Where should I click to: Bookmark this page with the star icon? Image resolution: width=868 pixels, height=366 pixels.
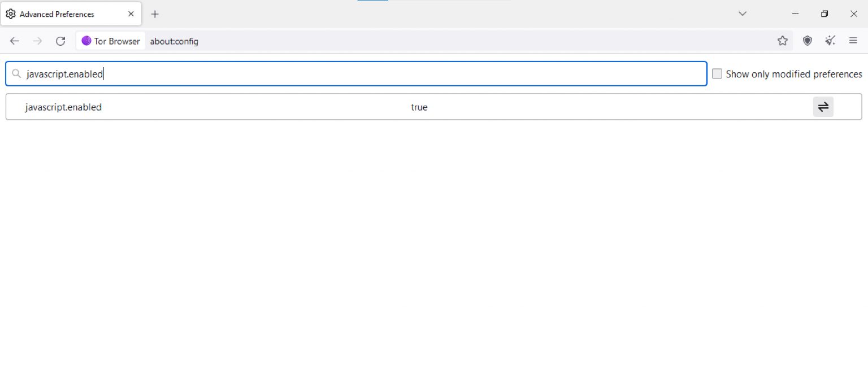click(782, 41)
